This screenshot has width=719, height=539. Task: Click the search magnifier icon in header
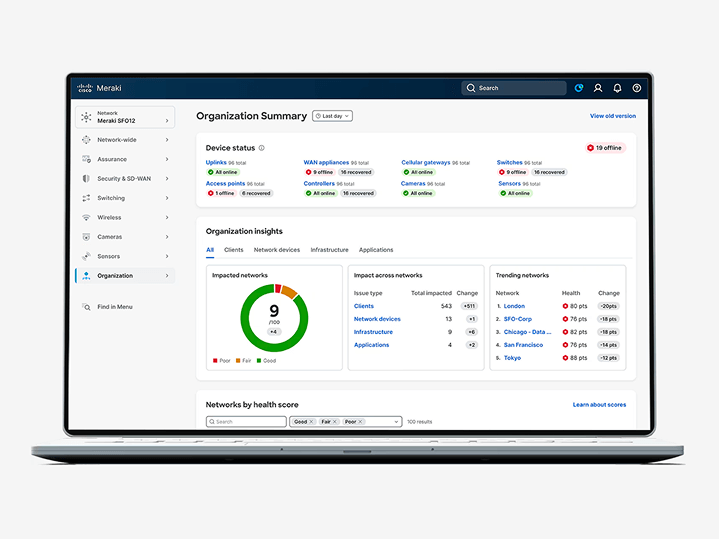pyautogui.click(x=470, y=88)
